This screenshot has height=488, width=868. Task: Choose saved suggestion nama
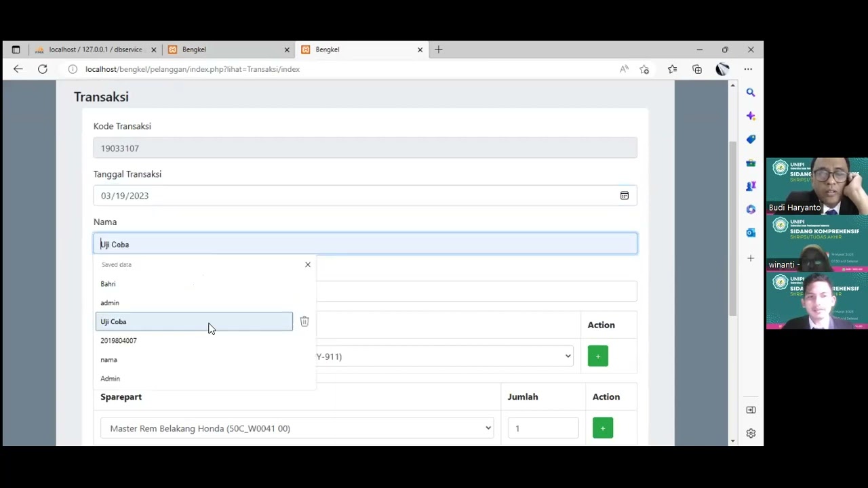[194, 359]
